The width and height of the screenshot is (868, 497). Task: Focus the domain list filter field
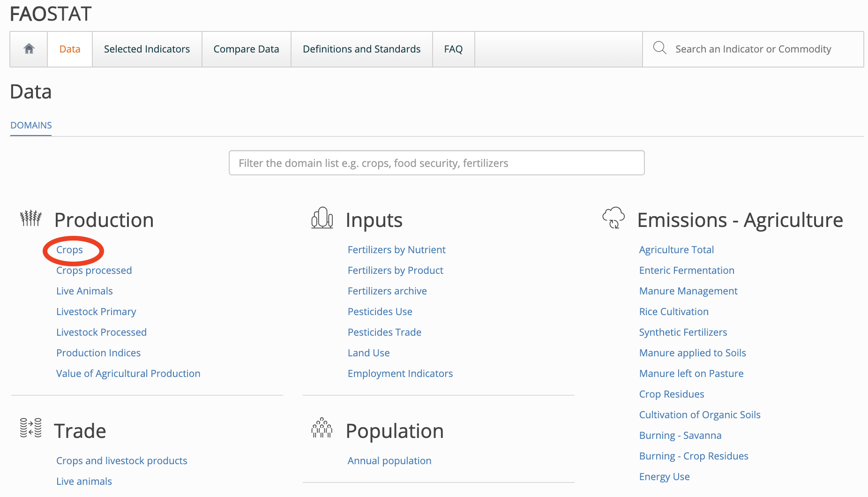[436, 163]
